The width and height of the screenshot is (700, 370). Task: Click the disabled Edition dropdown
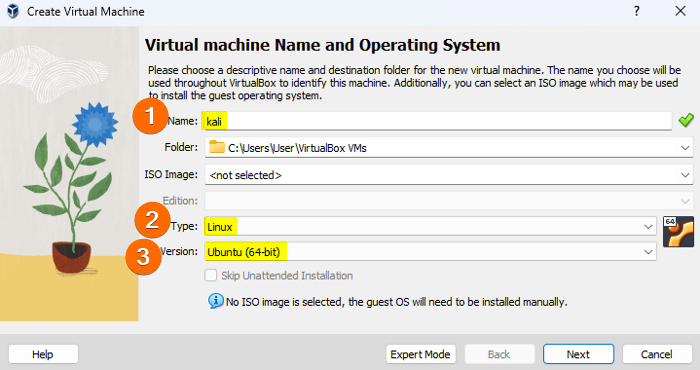(x=449, y=201)
